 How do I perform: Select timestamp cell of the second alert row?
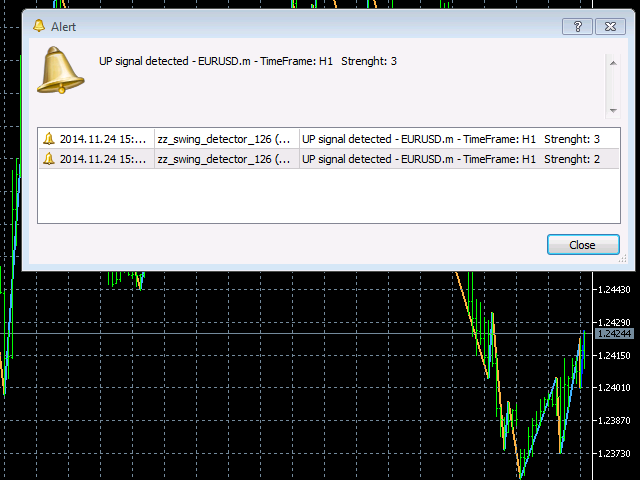coord(103,158)
